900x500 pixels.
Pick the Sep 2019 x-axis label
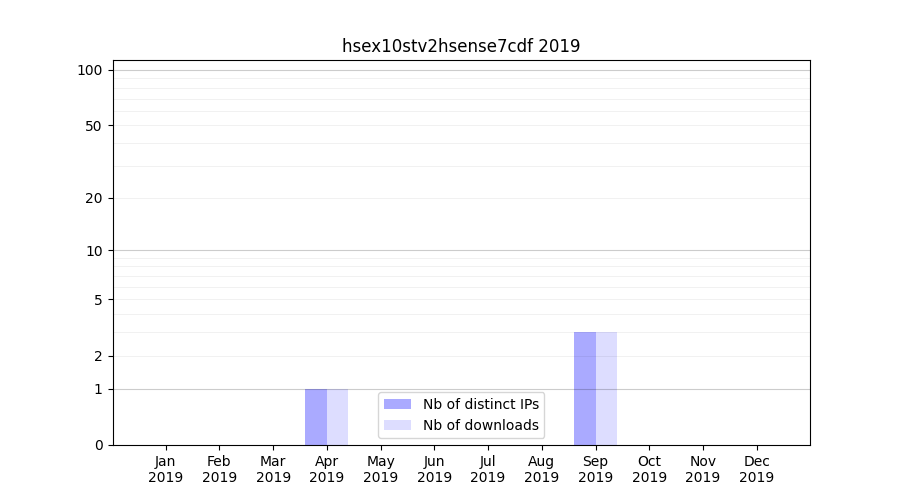(595, 469)
